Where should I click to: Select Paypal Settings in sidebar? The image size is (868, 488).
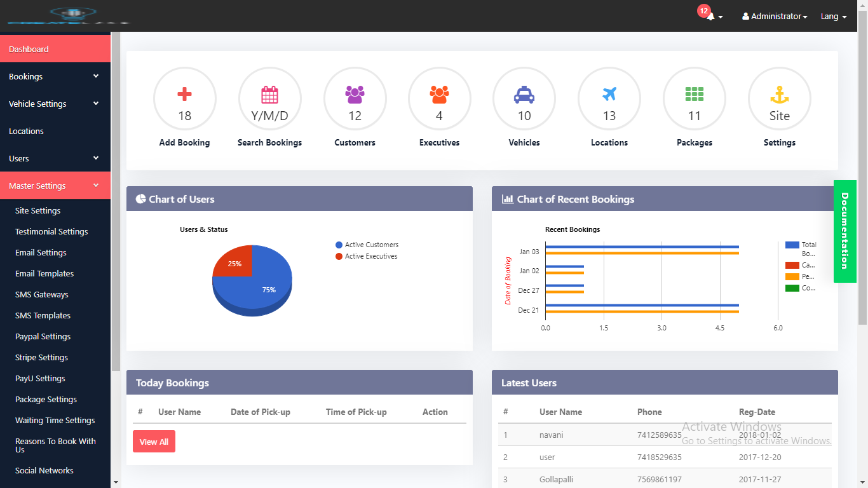[43, 336]
